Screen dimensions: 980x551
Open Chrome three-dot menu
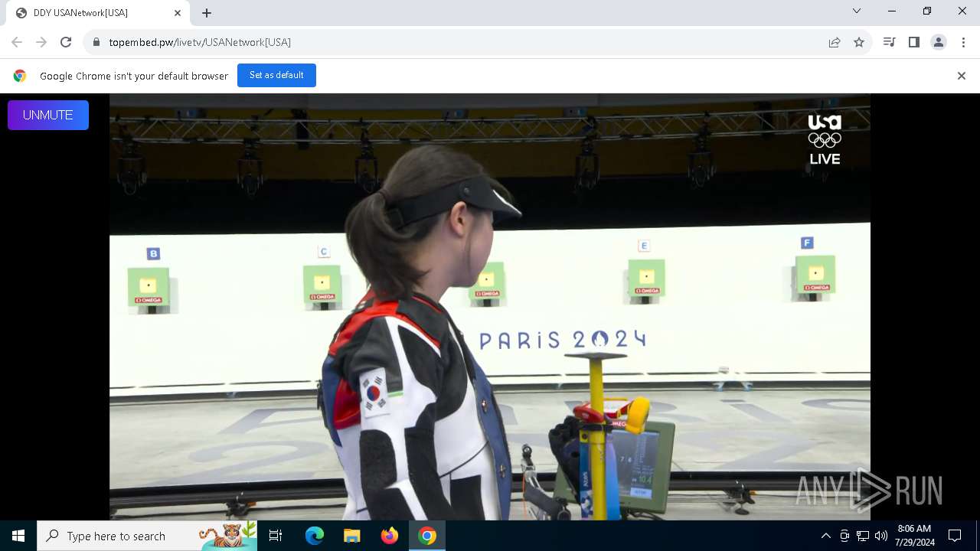click(963, 42)
